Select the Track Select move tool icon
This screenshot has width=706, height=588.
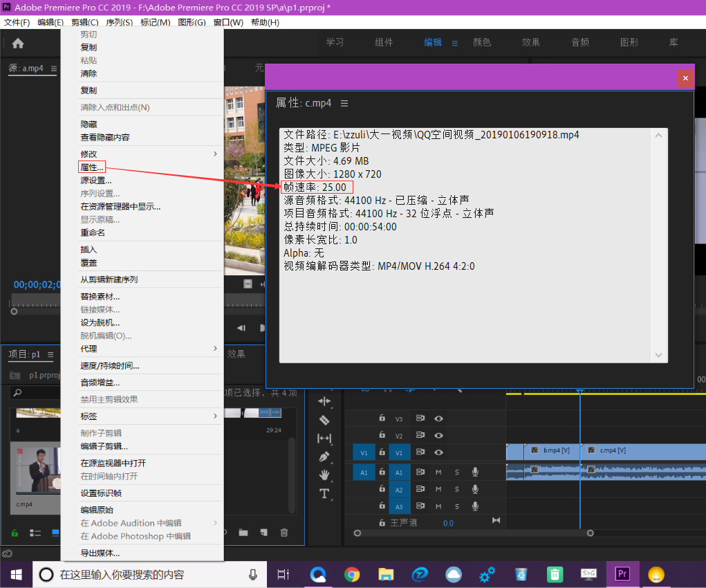click(x=324, y=401)
